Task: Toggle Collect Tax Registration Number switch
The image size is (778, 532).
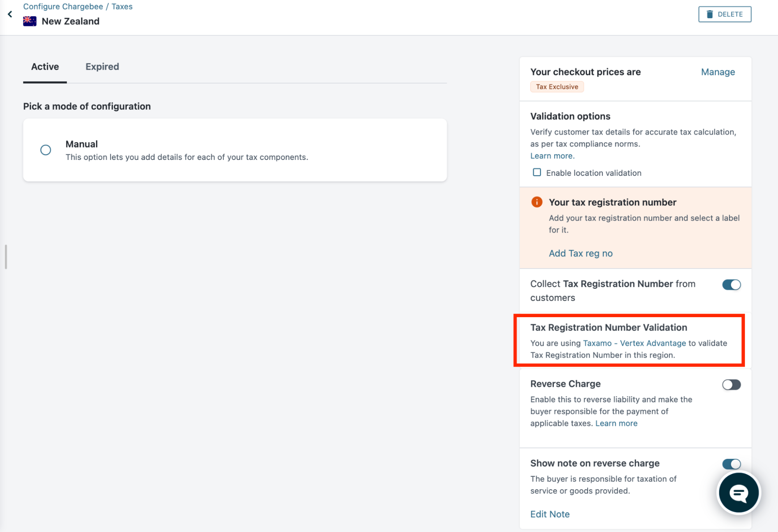Action: pos(731,284)
